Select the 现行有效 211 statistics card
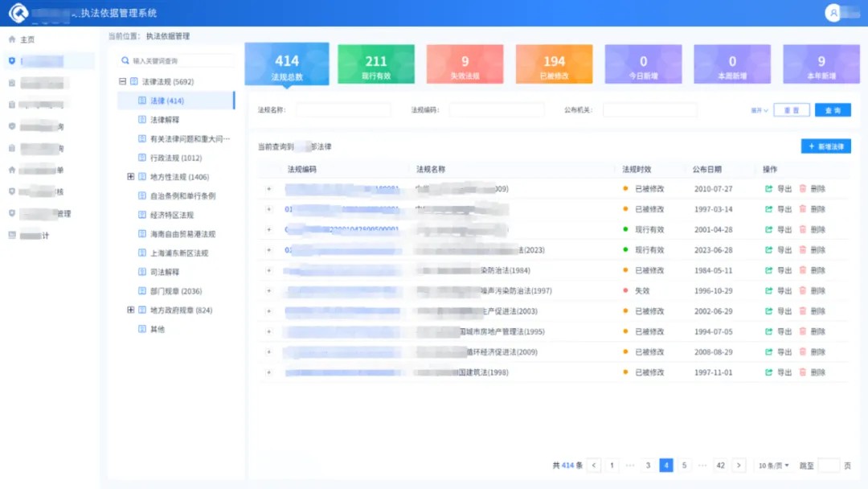The height and width of the screenshot is (489, 868). pyautogui.click(x=376, y=64)
